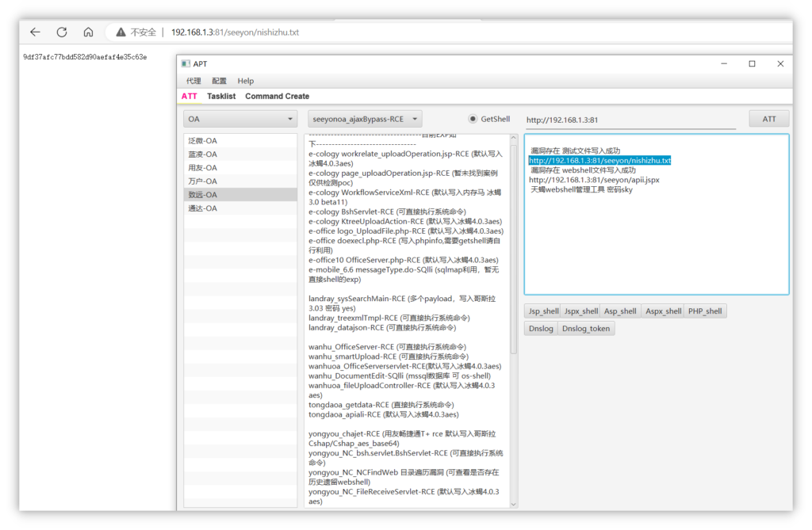Click the e-cology BshServlet-RCE line
The height and width of the screenshot is (530, 812).
click(387, 212)
